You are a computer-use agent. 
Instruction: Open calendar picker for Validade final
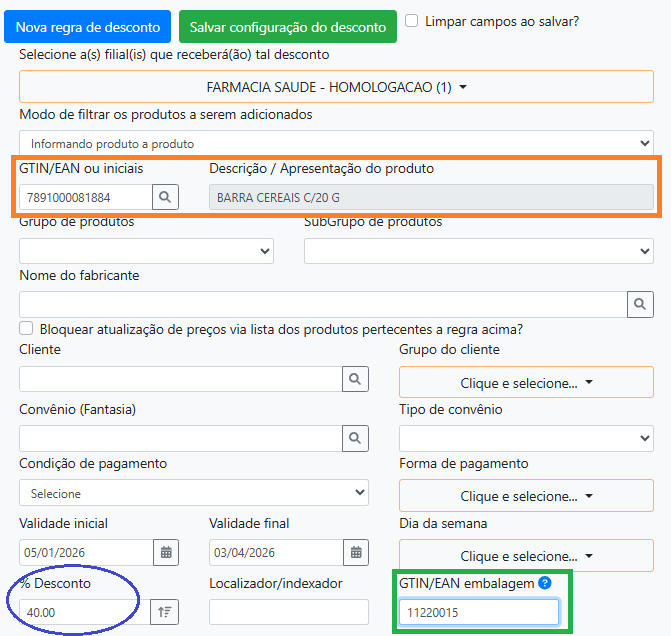[355, 552]
